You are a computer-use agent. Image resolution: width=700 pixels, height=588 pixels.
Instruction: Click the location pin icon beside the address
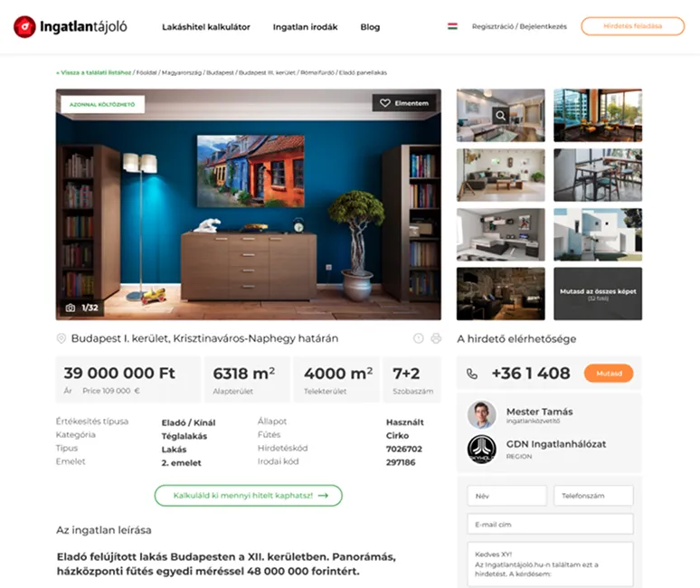[x=61, y=338]
